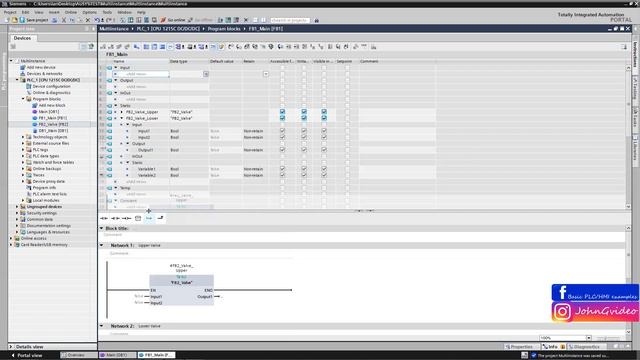Toggle Writable checkbox for FB2_Valve_Lower row
640x360 pixels.
click(x=304, y=118)
